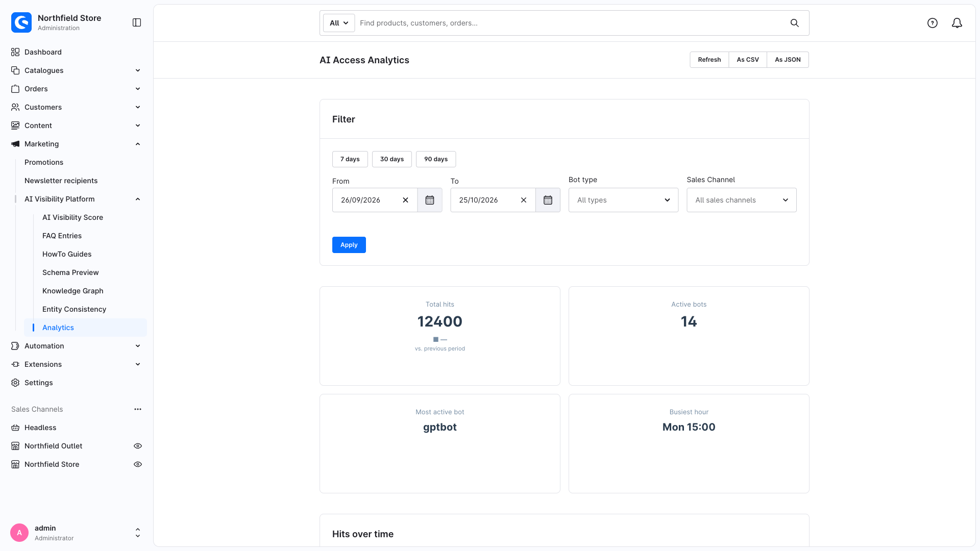Image resolution: width=980 pixels, height=551 pixels.
Task: Open AI Visibility Score page
Action: click(x=72, y=217)
